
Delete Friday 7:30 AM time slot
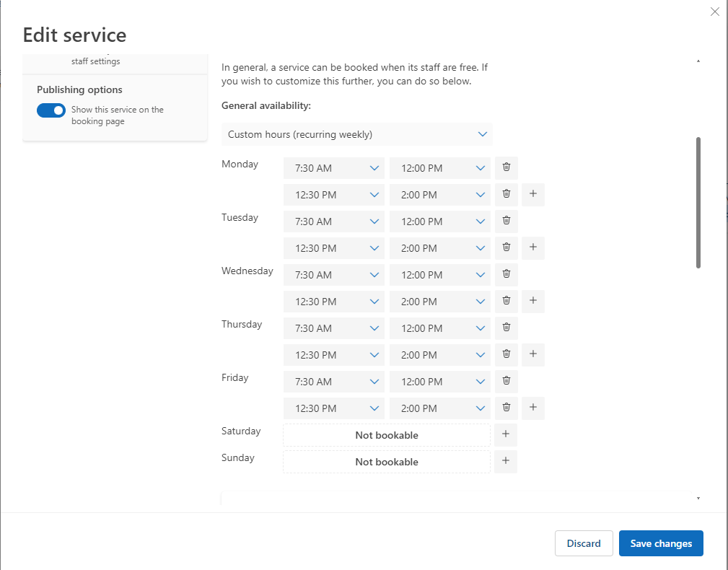click(x=506, y=381)
